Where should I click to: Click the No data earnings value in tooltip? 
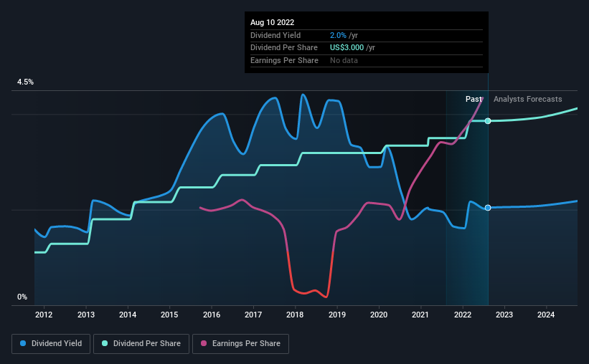tap(344, 60)
